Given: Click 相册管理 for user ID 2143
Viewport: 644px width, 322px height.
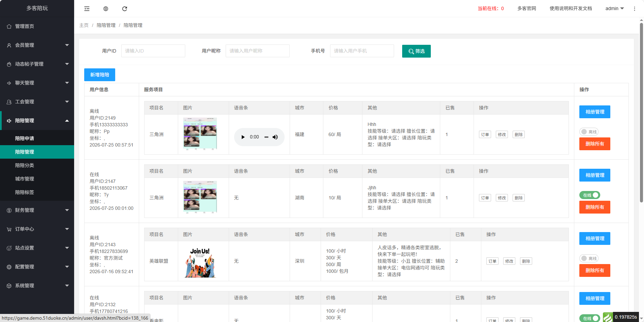Looking at the screenshot, I should point(595,238).
